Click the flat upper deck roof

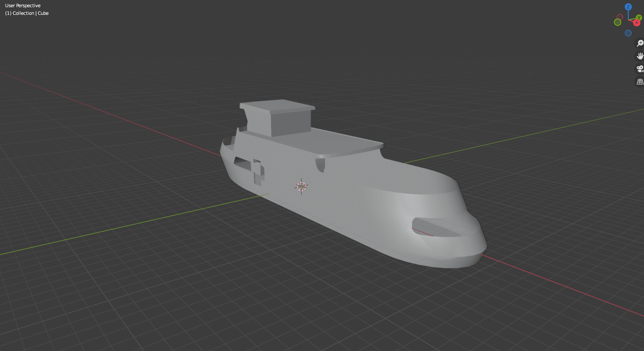tap(340, 142)
